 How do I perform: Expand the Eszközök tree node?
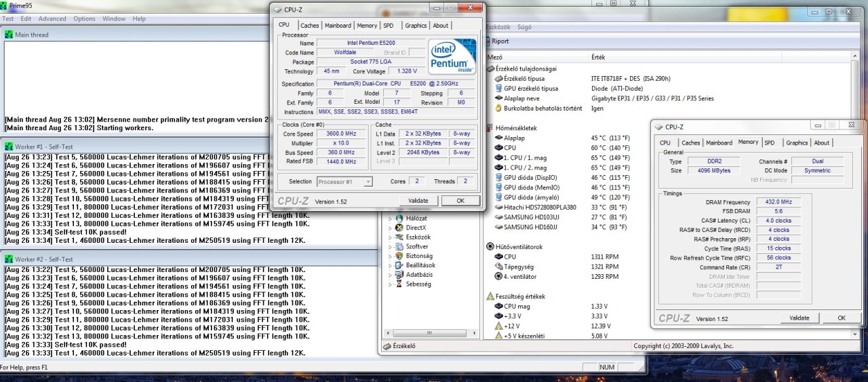pos(389,237)
